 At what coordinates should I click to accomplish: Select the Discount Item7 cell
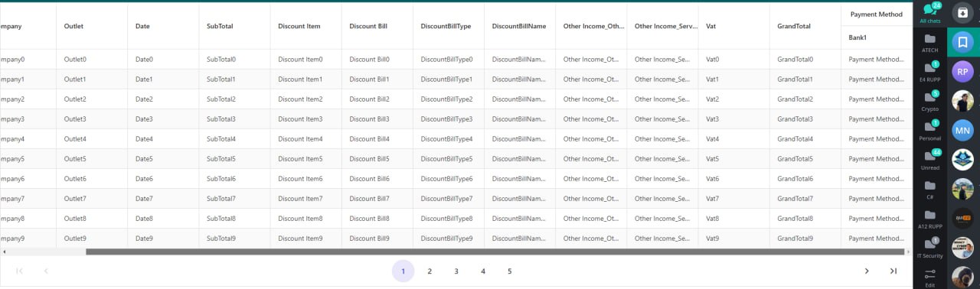[x=305, y=198]
